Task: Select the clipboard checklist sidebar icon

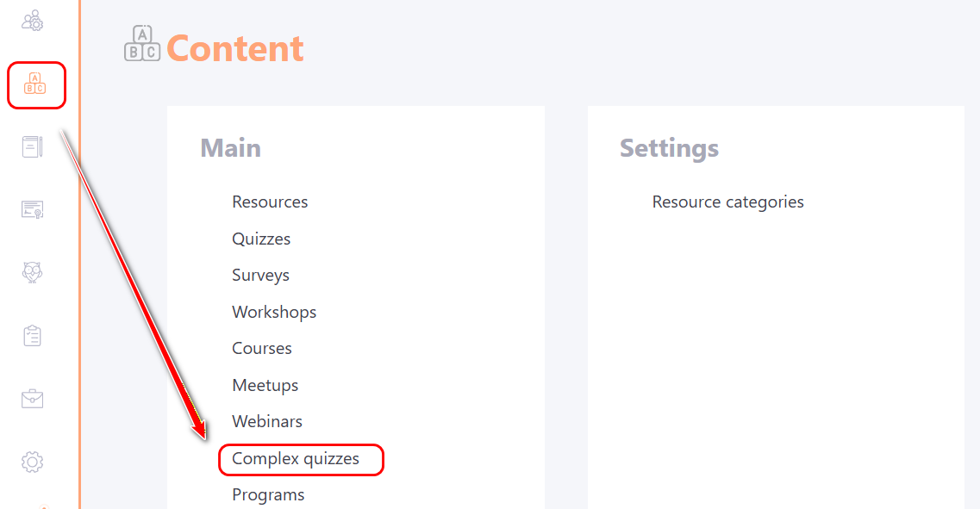Action: tap(33, 336)
